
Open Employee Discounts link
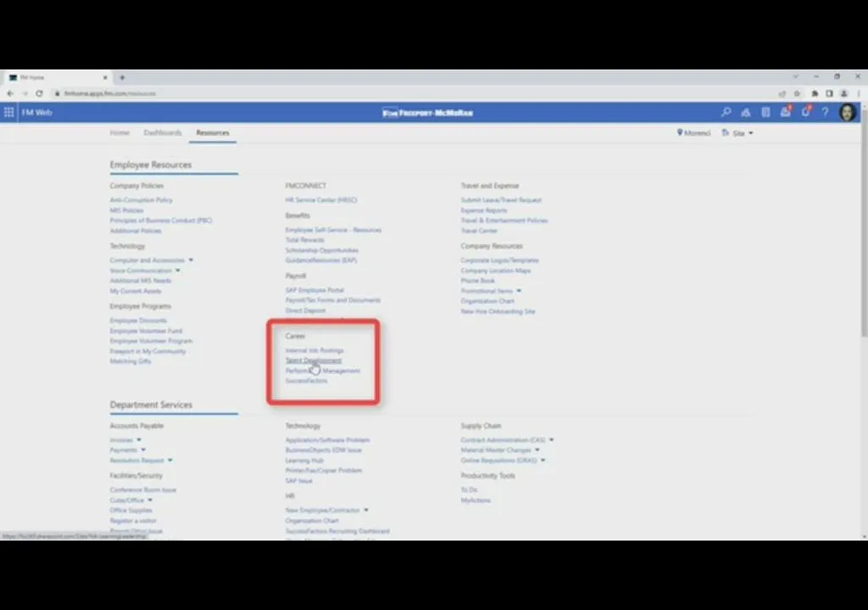point(138,321)
